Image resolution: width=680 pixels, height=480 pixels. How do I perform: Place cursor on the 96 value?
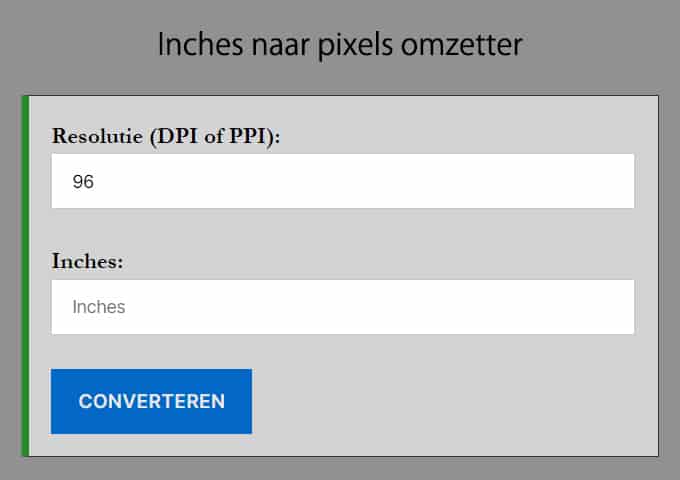tap(83, 182)
